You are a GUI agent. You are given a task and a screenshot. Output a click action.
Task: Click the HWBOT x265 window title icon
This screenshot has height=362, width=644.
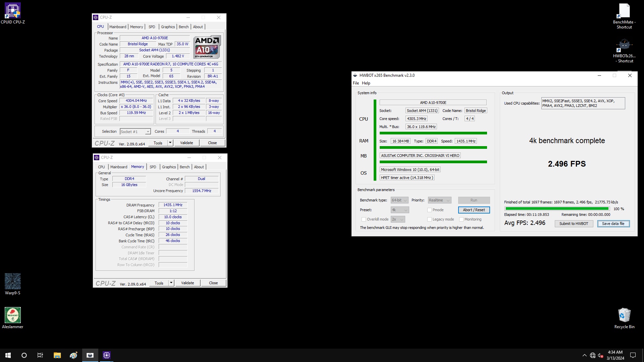tap(355, 75)
